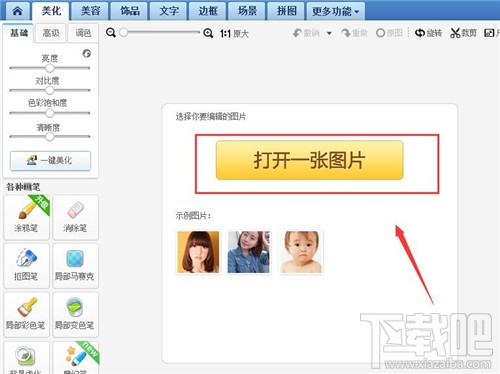Click the 色彩饱和度 saturation slider handle
This screenshot has height=374, width=500.
coord(50,113)
